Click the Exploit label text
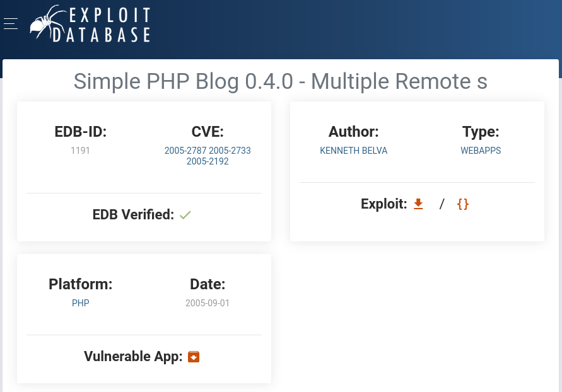The height and width of the screenshot is (392, 562). pos(383,204)
